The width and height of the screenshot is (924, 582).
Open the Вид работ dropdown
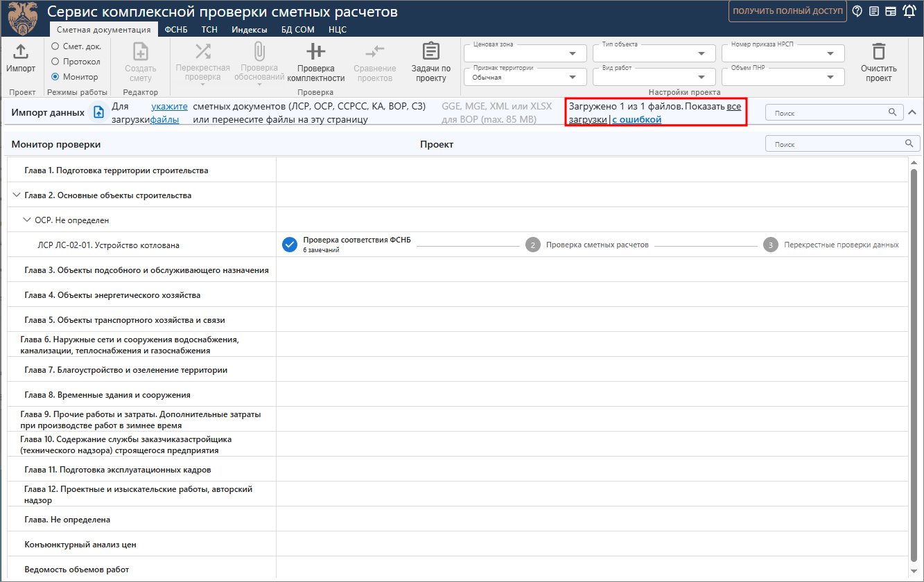click(654, 77)
